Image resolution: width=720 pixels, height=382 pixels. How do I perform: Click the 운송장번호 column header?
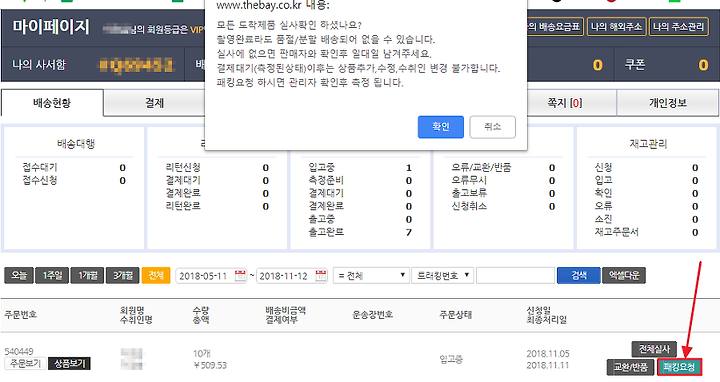pos(372,315)
